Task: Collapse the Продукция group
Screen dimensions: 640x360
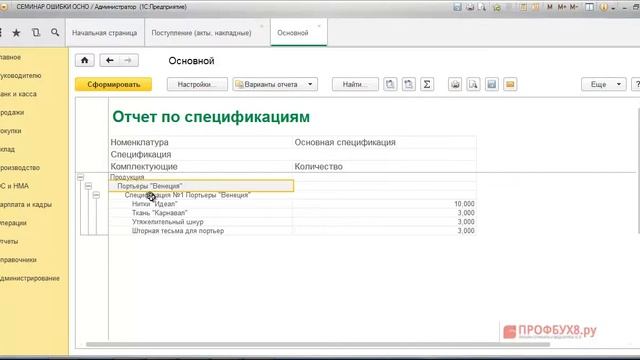Action: [x=80, y=177]
